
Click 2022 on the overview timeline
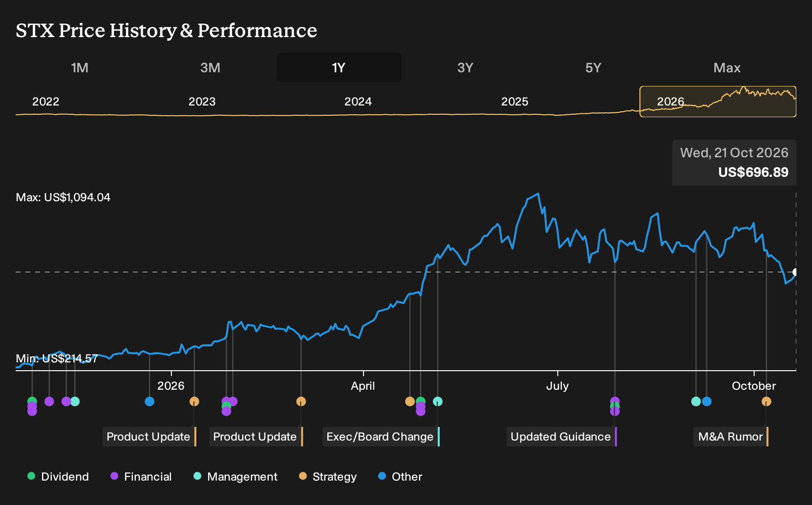pos(45,102)
